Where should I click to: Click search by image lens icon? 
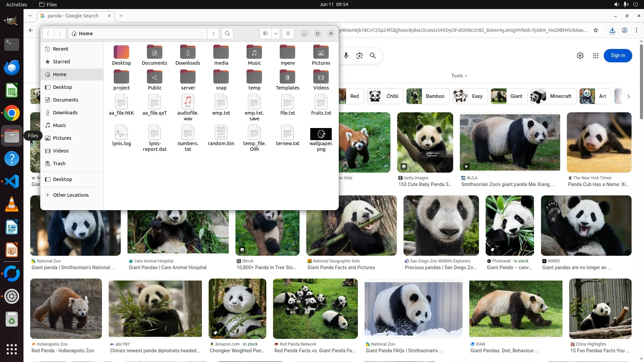tap(359, 56)
